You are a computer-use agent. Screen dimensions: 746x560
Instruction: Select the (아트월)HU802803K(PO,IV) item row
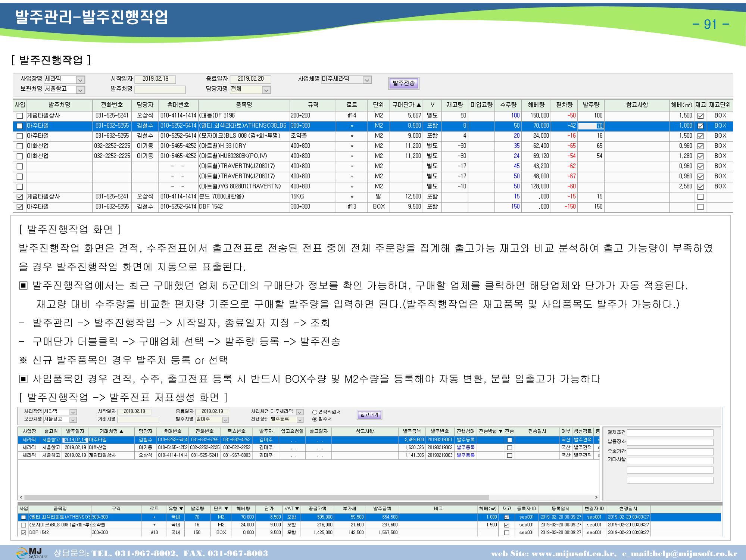(x=373, y=156)
